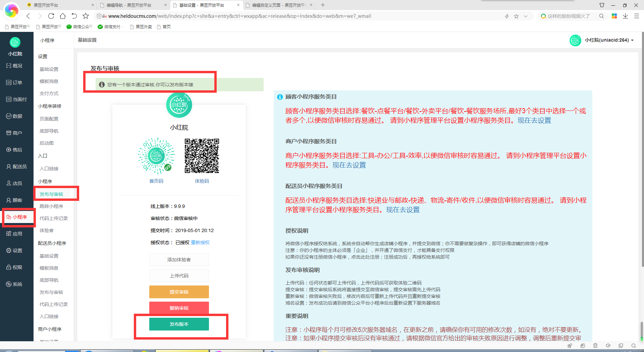Open 微信支付 bookmark
644x352 pixels.
pyautogui.click(x=110, y=27)
